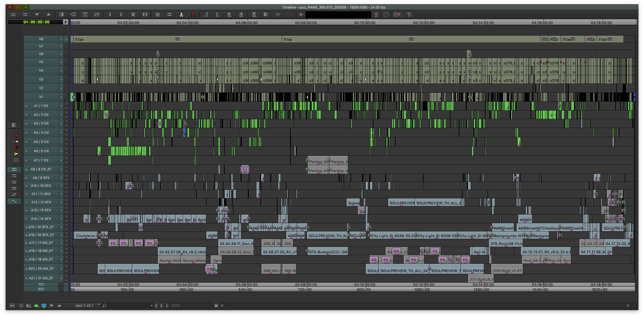Click next arrow in bottom bar
The height and width of the screenshot is (317, 644).
tap(161, 306)
